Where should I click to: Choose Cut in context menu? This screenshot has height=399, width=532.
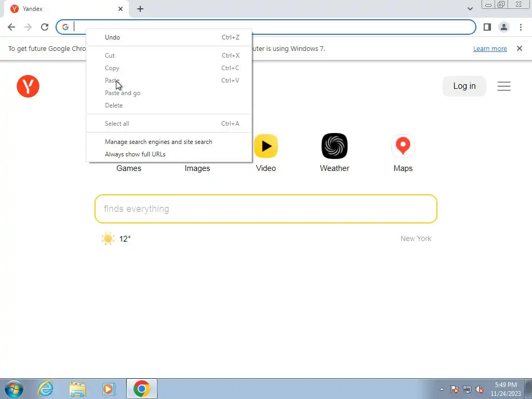click(x=169, y=55)
